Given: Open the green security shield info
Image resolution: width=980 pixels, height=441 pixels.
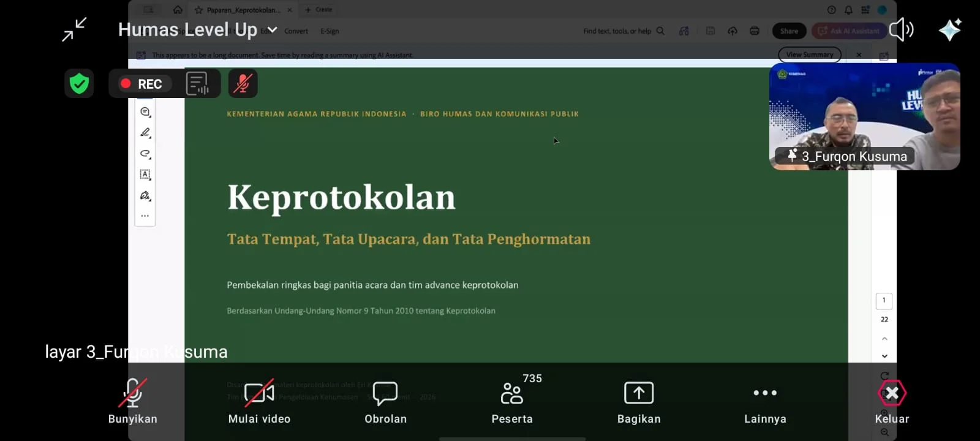Looking at the screenshot, I should coord(79,84).
